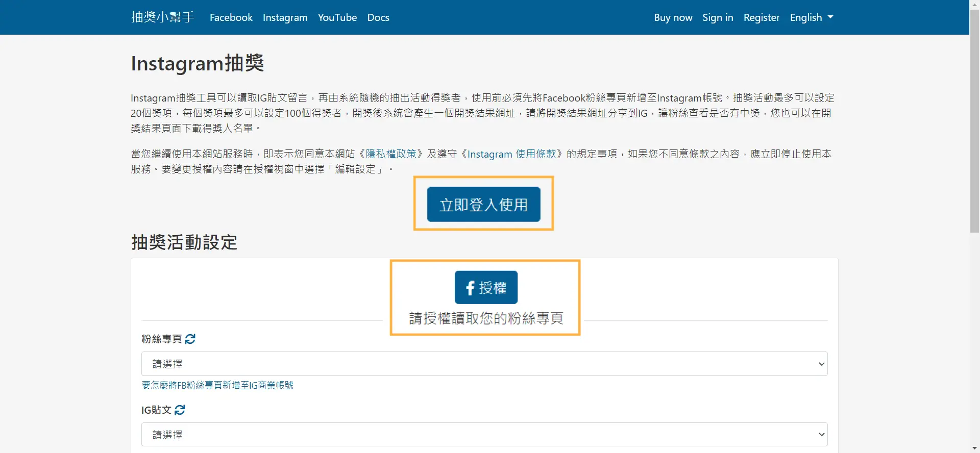Click the Facebook 授權 authorize button
The height and width of the screenshot is (453, 980).
point(486,287)
